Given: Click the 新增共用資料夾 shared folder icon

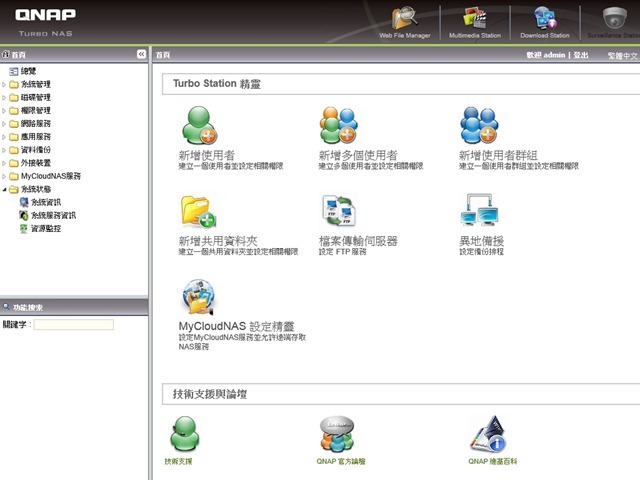Looking at the screenshot, I should click(198, 211).
